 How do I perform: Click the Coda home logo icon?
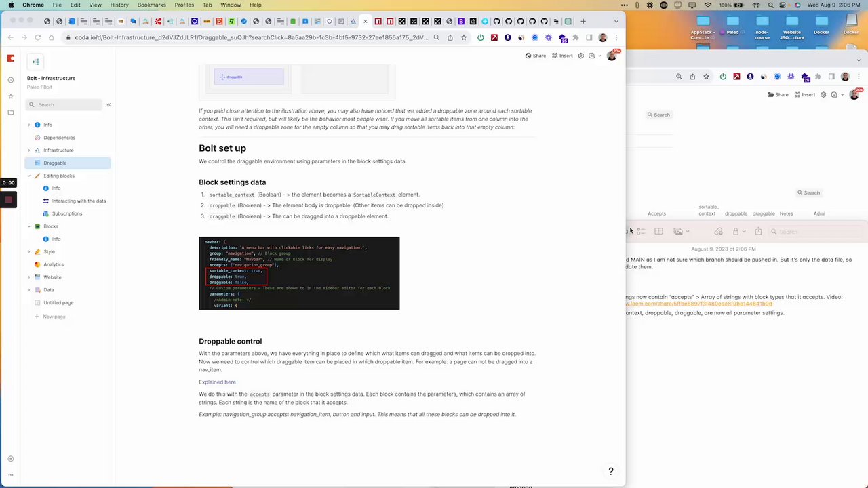click(x=10, y=59)
